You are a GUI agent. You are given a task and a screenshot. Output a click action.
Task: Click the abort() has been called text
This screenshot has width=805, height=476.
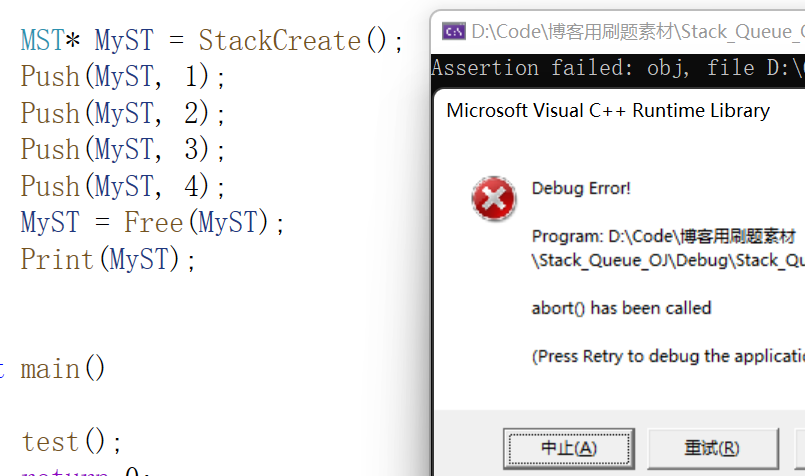point(621,308)
